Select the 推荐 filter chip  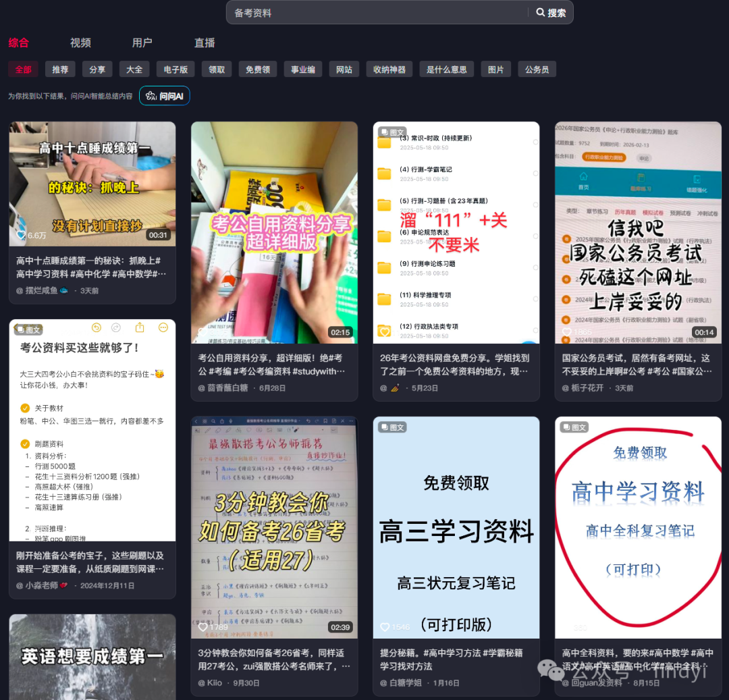point(61,70)
